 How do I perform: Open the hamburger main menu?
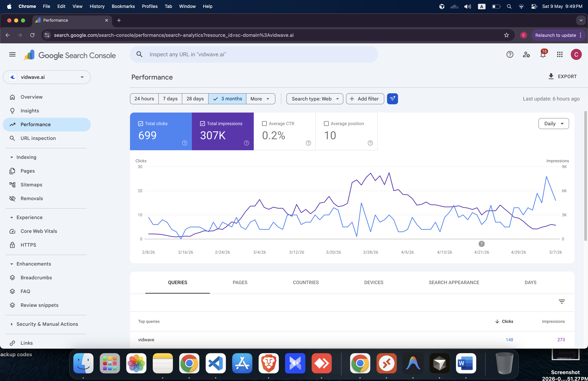[x=12, y=54]
